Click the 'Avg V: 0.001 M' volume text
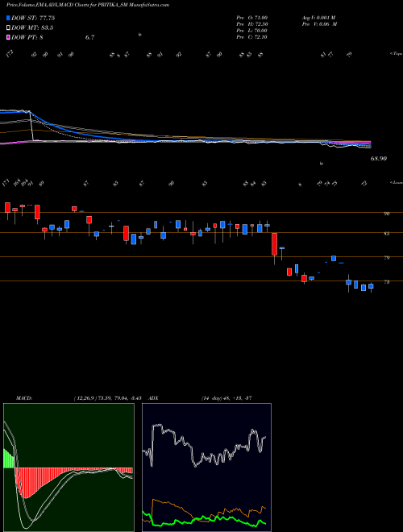Image resolution: width=403 pixels, height=532 pixels. pyautogui.click(x=318, y=18)
